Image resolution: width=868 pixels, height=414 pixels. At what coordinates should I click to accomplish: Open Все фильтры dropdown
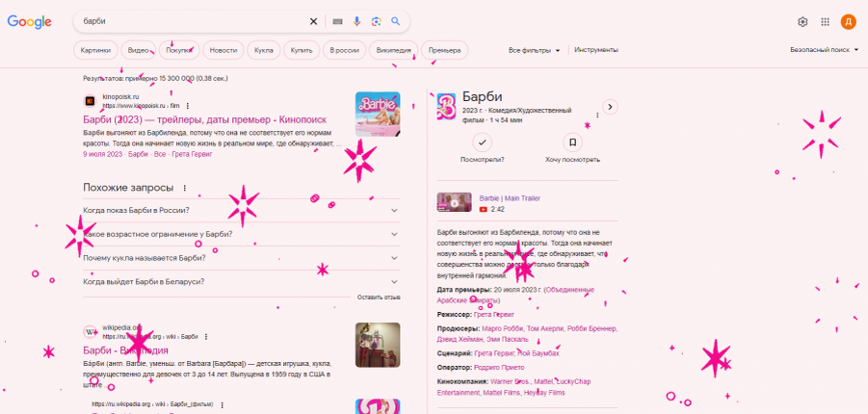[535, 50]
